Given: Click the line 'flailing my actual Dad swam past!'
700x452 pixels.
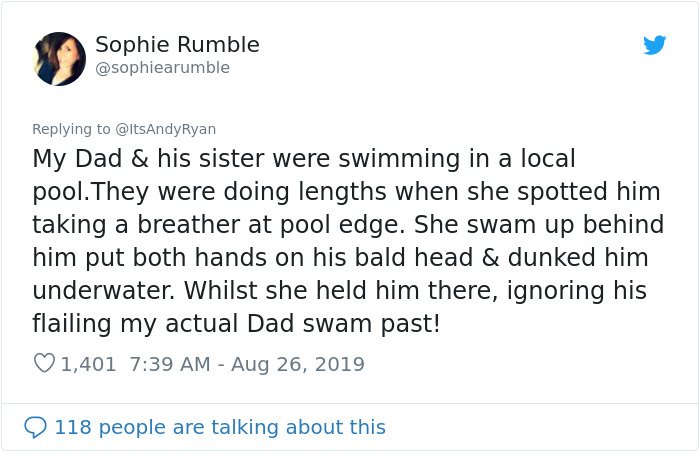Looking at the screenshot, I should (x=236, y=324).
